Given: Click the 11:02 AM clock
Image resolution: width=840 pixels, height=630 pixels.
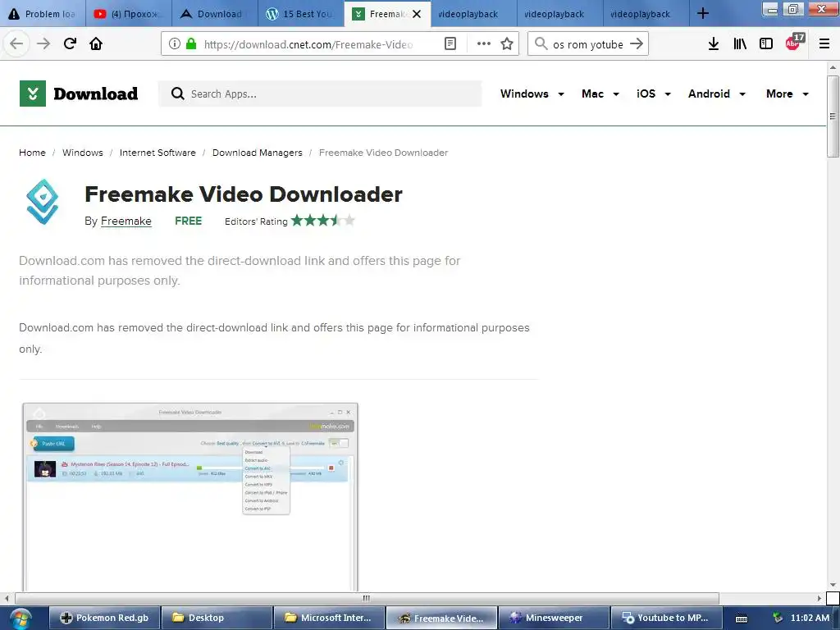Looking at the screenshot, I should click(810, 618).
